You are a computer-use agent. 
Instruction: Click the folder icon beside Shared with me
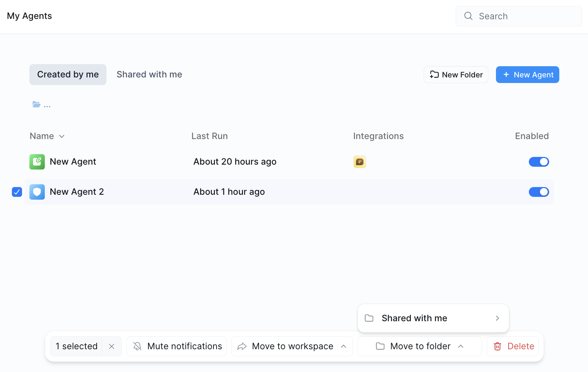coord(369,318)
